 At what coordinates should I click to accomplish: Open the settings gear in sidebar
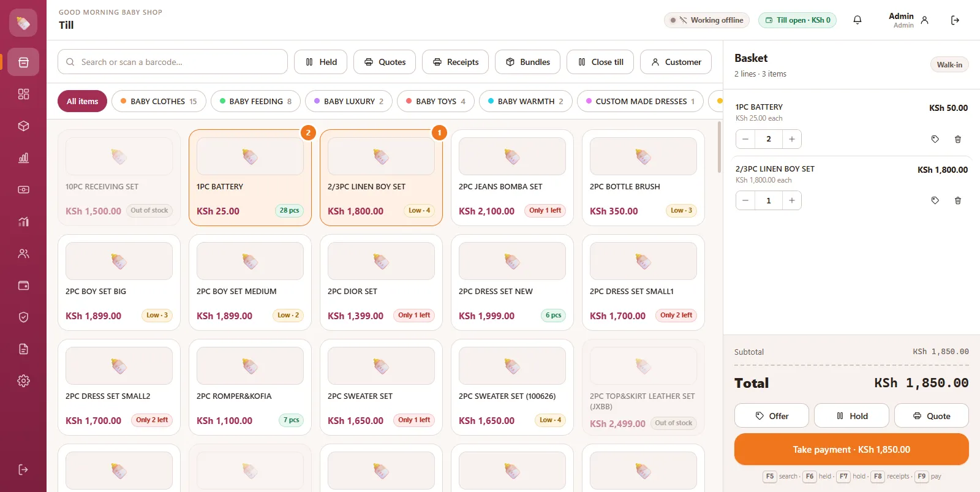pos(23,380)
